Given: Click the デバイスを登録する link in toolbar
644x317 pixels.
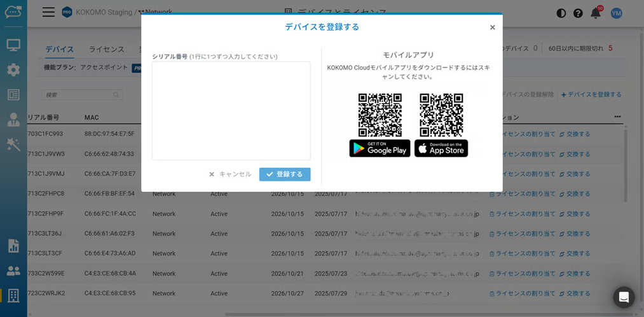Looking at the screenshot, I should tap(591, 95).
